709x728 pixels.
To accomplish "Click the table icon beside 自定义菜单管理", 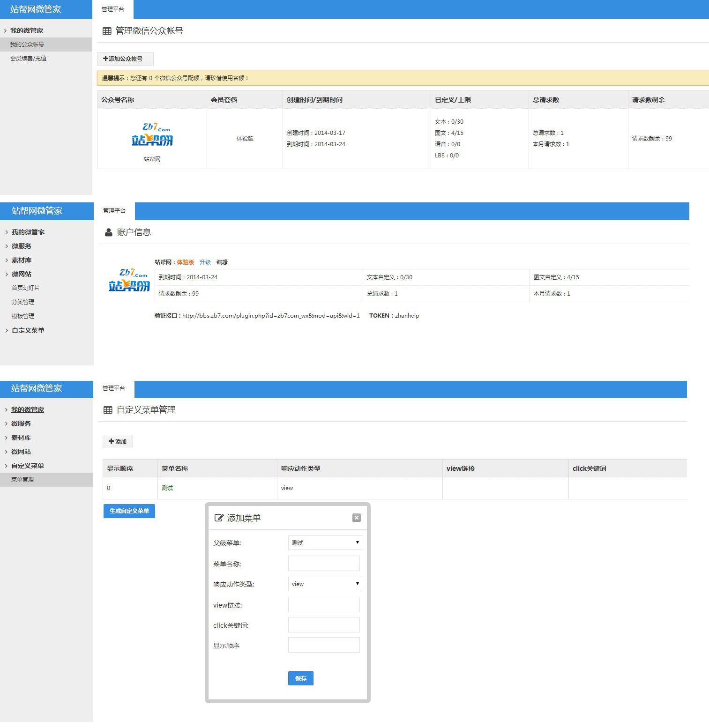I will [108, 410].
